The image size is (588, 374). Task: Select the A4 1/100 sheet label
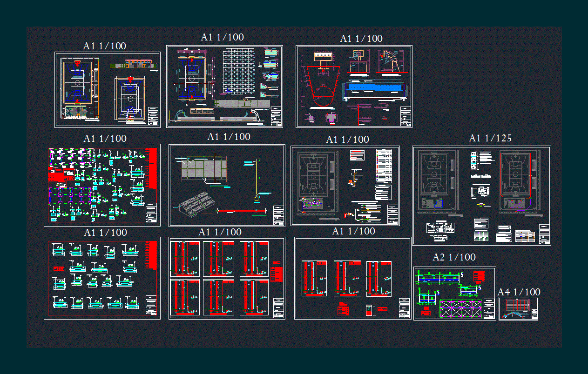click(x=519, y=292)
